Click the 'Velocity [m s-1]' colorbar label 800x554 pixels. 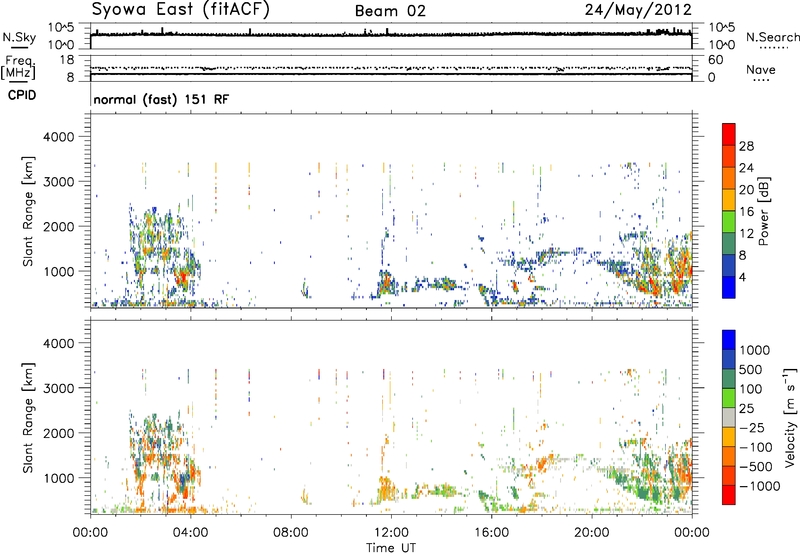coord(790,417)
